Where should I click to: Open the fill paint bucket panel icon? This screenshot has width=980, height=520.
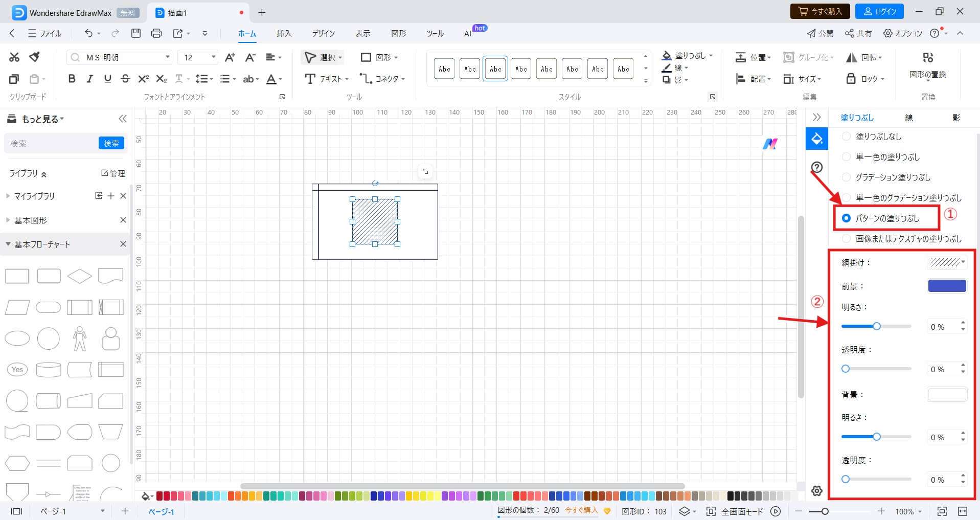[816, 139]
